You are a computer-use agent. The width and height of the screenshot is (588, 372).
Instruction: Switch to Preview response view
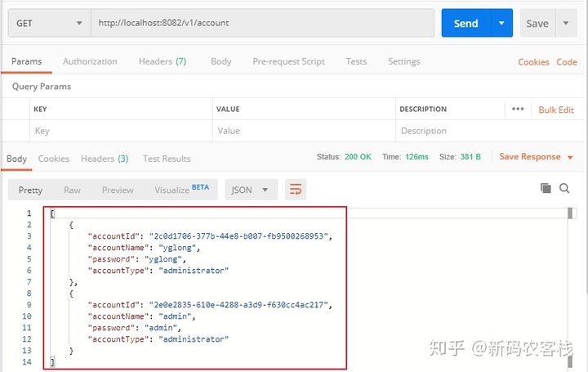point(118,190)
